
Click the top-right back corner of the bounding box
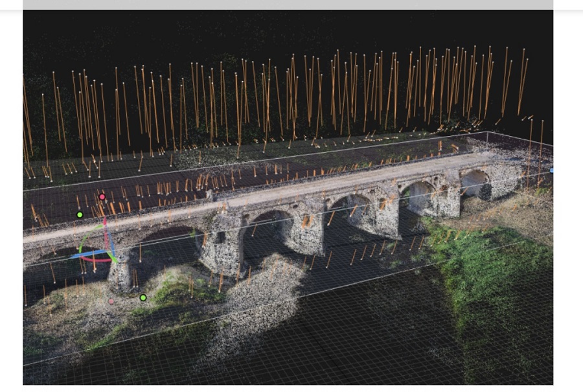point(487,133)
